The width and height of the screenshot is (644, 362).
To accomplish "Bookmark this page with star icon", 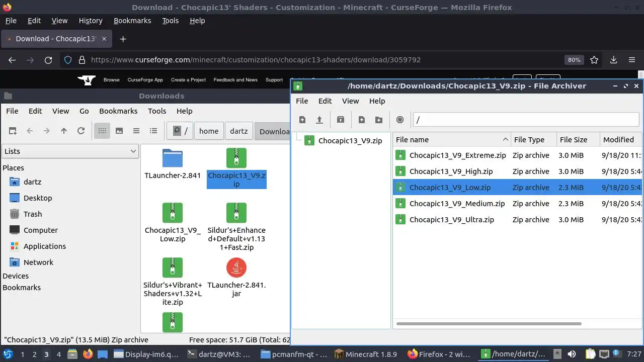I will [594, 60].
